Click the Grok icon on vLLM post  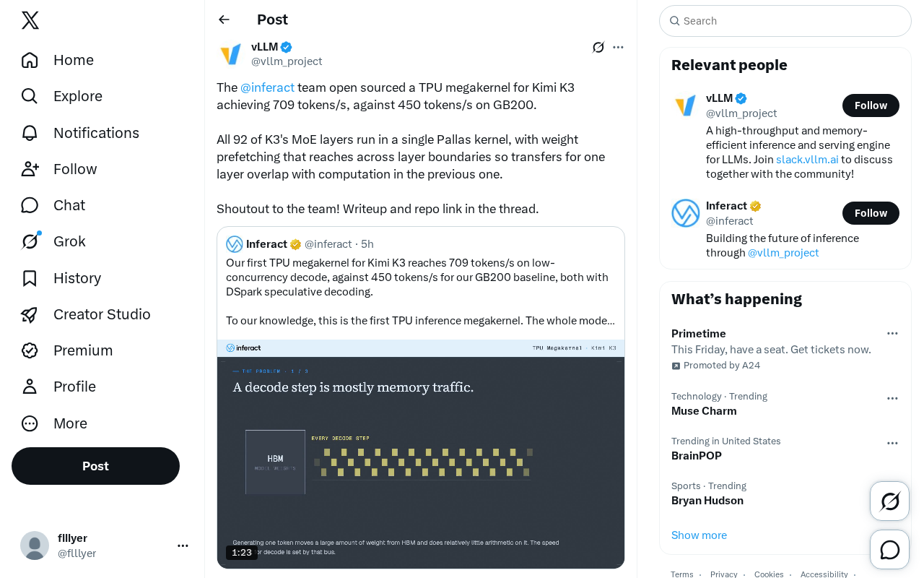tap(598, 47)
